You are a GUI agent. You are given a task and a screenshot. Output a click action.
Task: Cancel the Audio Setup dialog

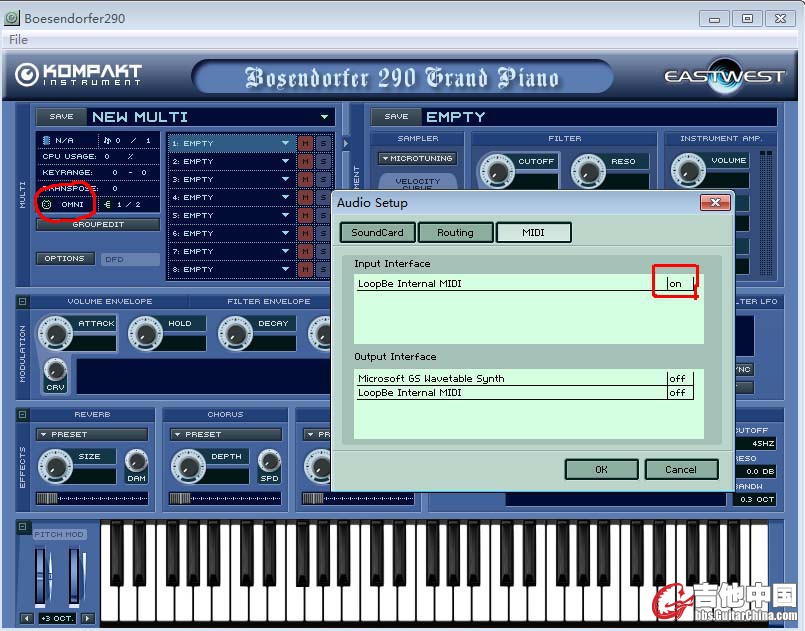pyautogui.click(x=681, y=469)
